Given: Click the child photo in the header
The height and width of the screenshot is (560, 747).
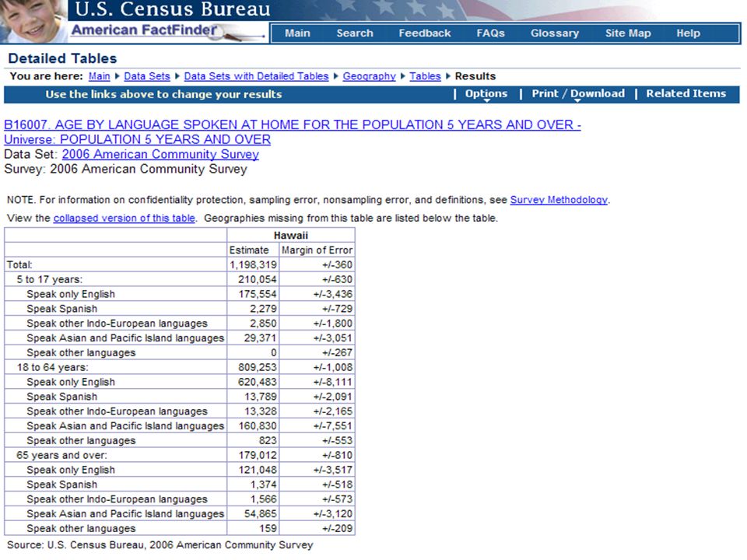Looking at the screenshot, I should [x=33, y=22].
